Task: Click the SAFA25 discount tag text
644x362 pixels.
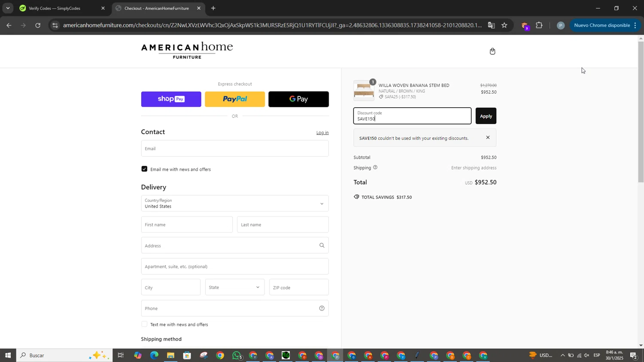Action: tap(400, 97)
